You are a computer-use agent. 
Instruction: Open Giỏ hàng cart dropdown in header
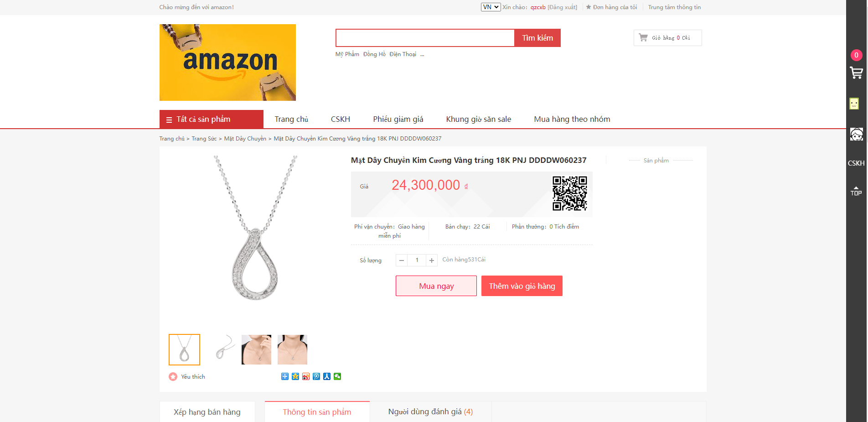pos(667,38)
